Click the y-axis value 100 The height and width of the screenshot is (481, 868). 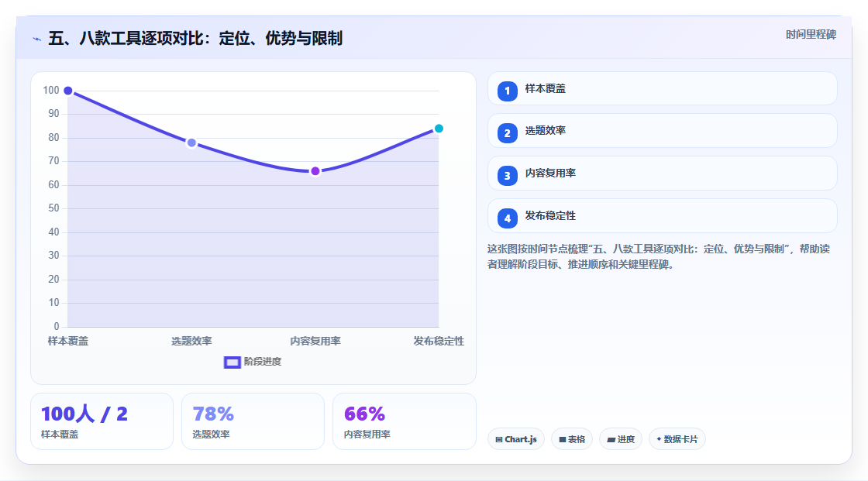tap(51, 90)
